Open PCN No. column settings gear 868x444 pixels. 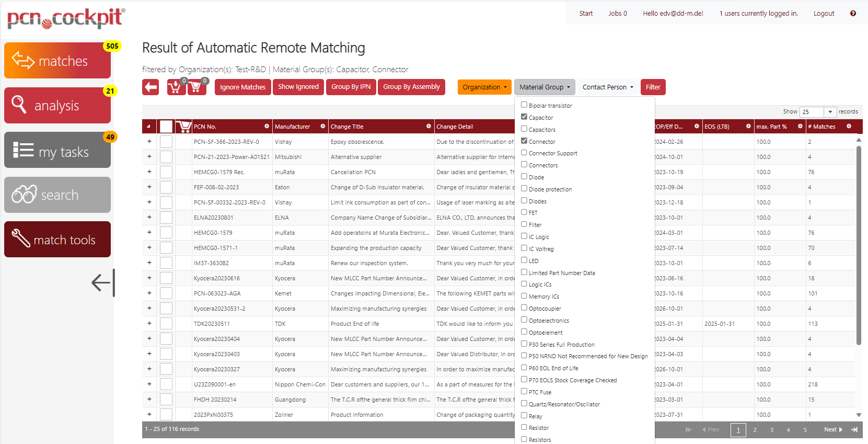[x=267, y=126]
